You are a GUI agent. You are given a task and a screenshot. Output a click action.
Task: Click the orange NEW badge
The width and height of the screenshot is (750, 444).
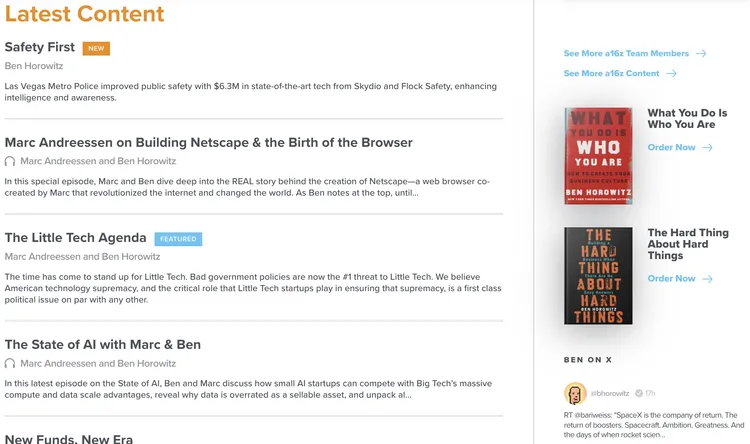(x=96, y=48)
